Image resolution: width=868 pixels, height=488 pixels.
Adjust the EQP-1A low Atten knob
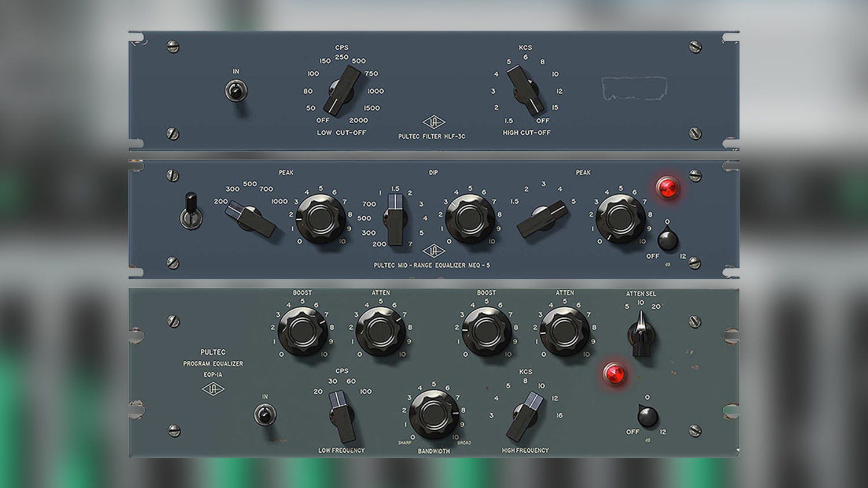(x=380, y=331)
